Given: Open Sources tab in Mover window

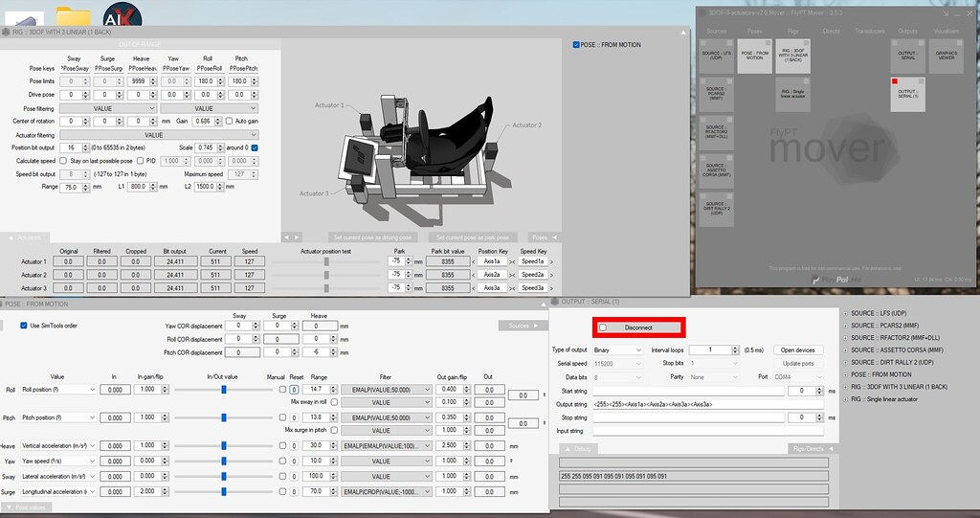Looking at the screenshot, I should (x=716, y=31).
